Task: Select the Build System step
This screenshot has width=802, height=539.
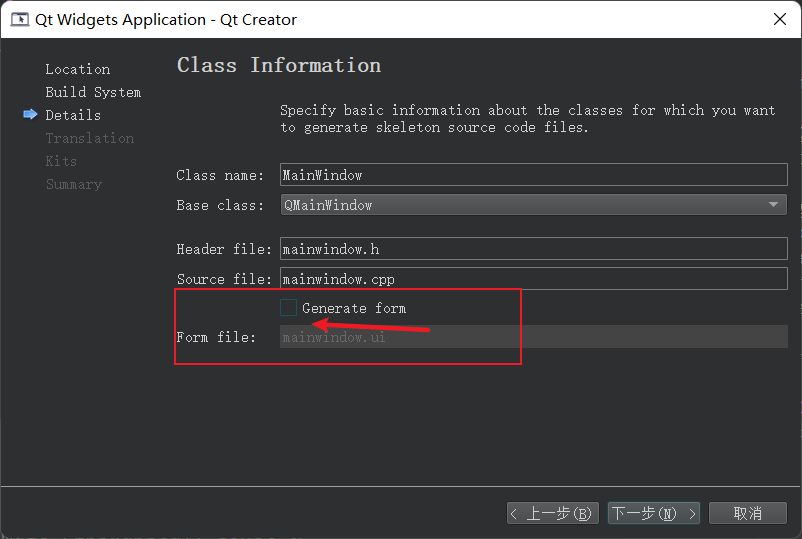Action: (x=93, y=92)
